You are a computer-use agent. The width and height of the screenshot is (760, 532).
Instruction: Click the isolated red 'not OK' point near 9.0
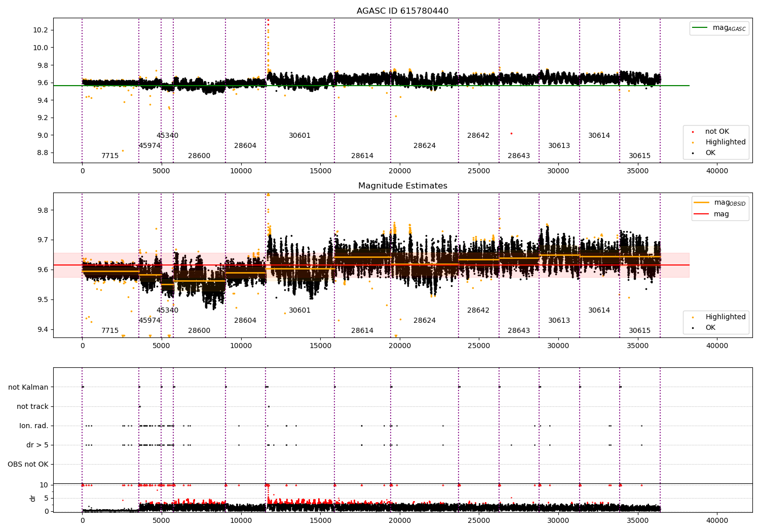click(511, 133)
